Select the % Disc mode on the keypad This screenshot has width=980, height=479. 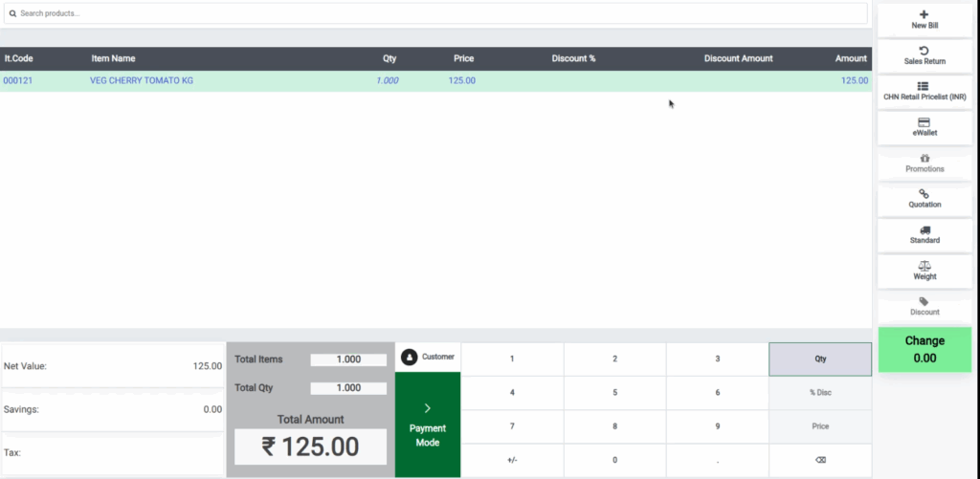[x=820, y=393]
